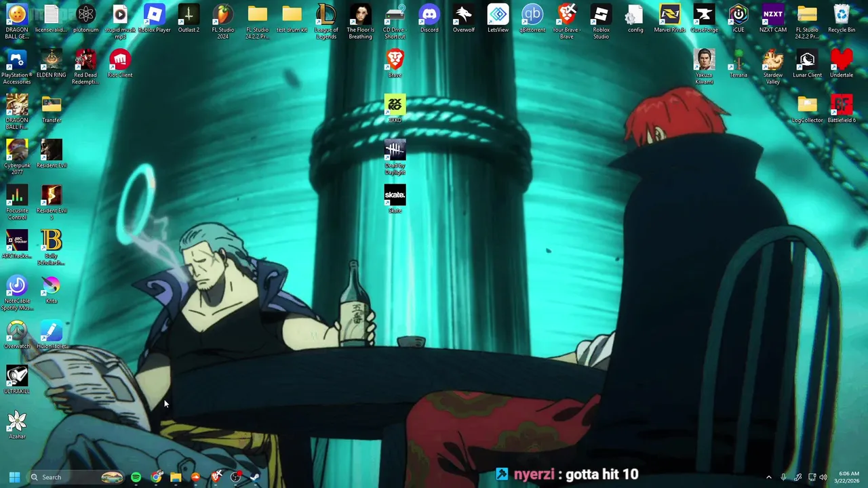Launch Krita from the desktop
This screenshot has height=488, width=868.
[x=52, y=291]
